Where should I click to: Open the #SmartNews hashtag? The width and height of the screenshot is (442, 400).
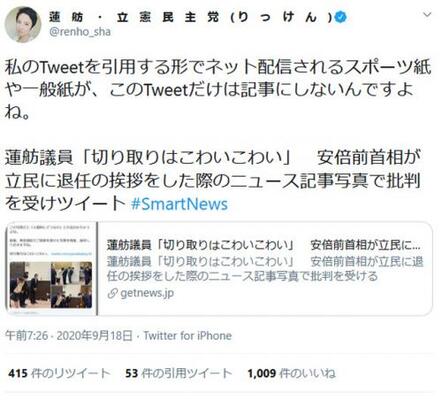coord(179,204)
